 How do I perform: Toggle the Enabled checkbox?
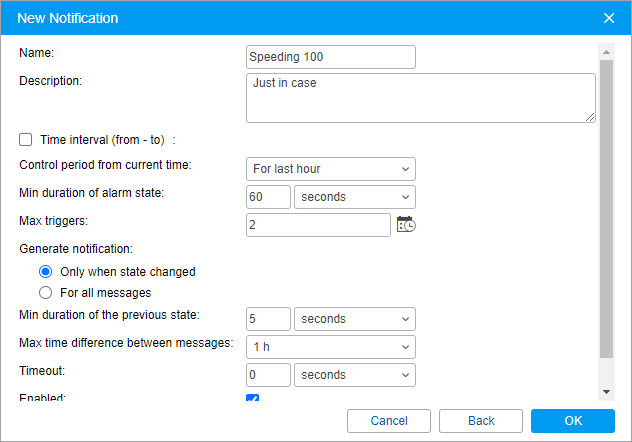click(252, 400)
